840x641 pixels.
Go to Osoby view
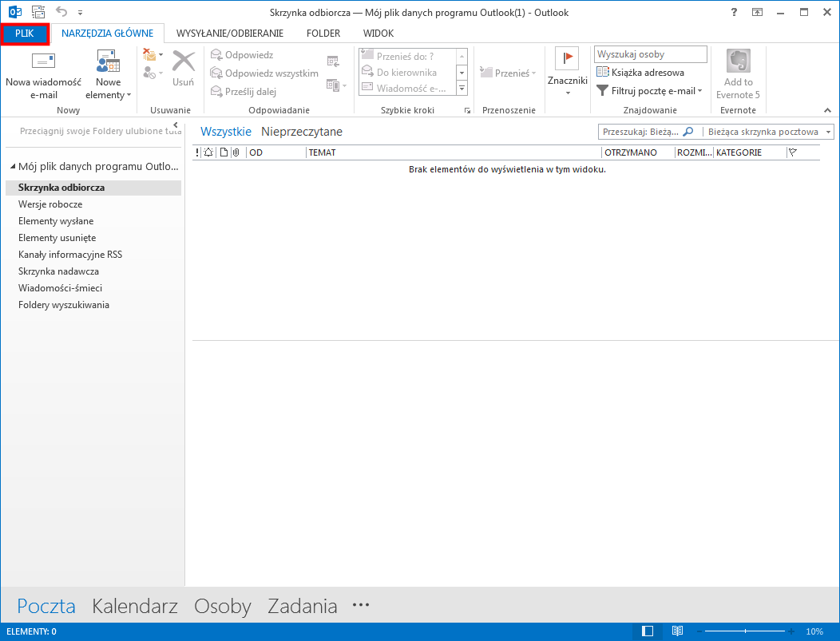point(222,606)
